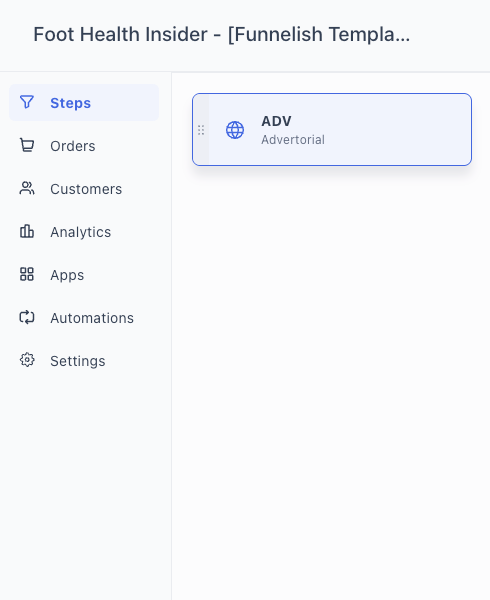The width and height of the screenshot is (490, 600).
Task: Click the Foot Health Insider funnel title
Action: click(221, 34)
